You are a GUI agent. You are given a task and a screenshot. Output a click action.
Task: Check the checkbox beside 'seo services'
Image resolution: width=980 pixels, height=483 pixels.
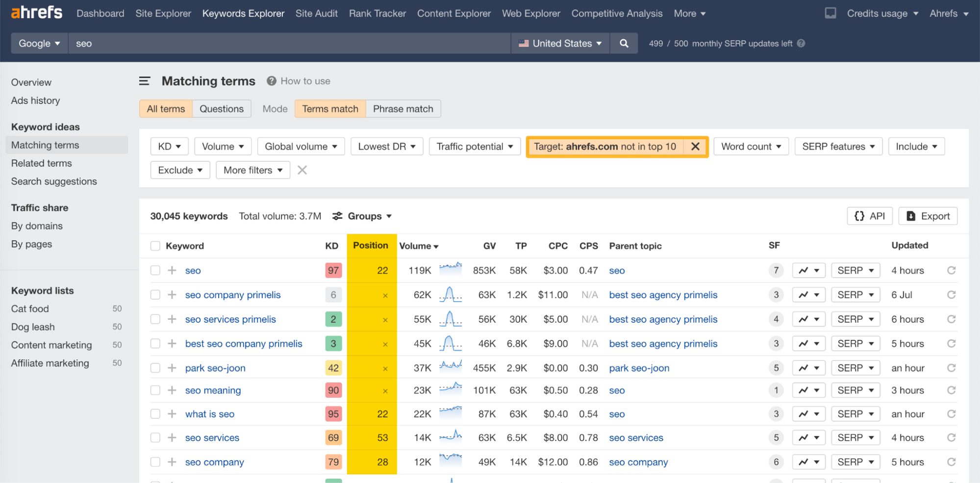tap(155, 437)
